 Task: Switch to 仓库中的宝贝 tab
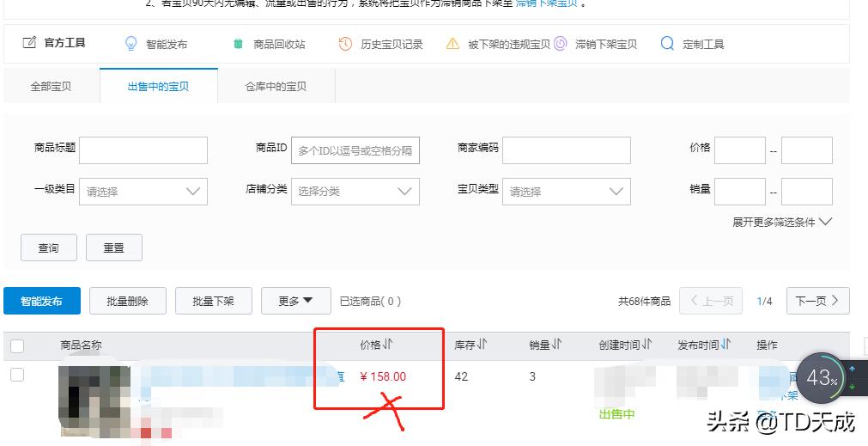(x=276, y=87)
